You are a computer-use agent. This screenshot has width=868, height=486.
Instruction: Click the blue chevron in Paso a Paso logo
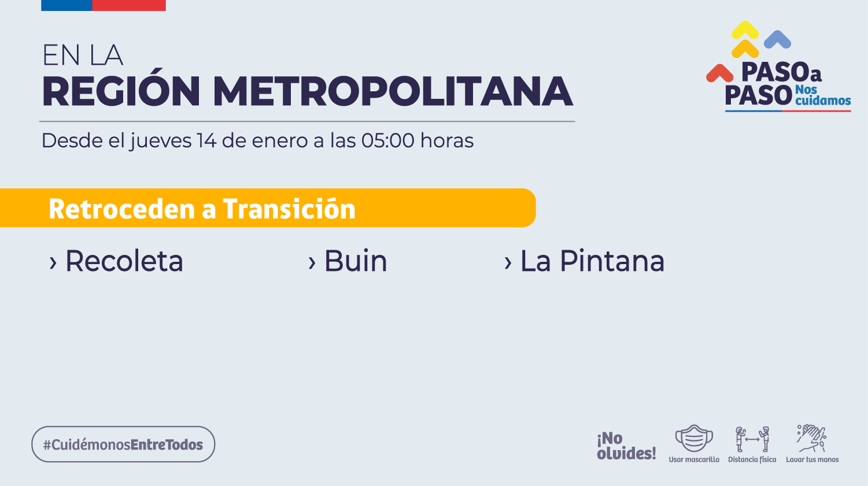coord(778,39)
